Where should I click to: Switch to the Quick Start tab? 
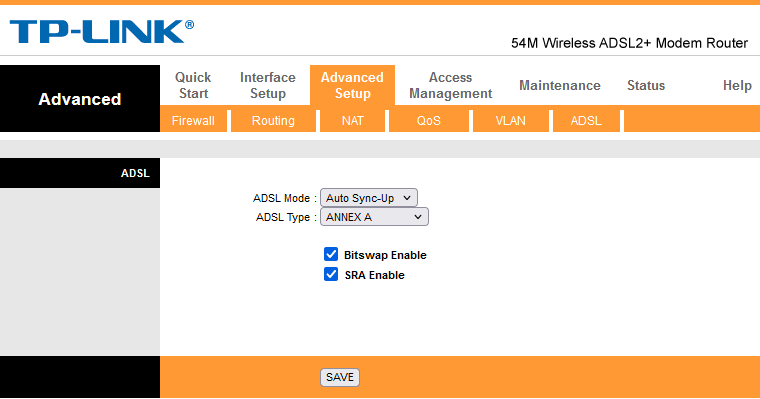(x=193, y=85)
